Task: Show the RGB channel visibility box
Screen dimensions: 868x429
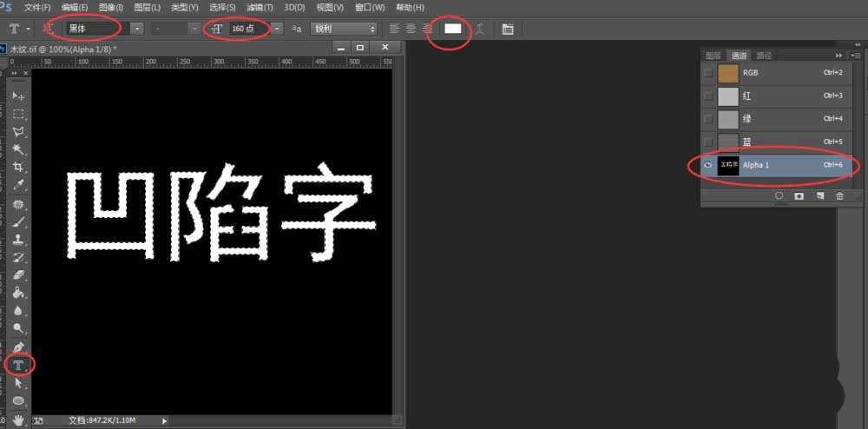Action: 707,73
